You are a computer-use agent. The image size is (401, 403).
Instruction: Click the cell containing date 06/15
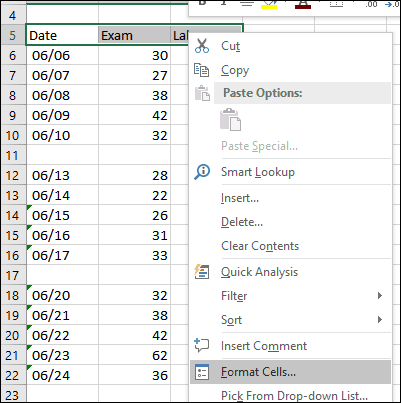point(62,215)
